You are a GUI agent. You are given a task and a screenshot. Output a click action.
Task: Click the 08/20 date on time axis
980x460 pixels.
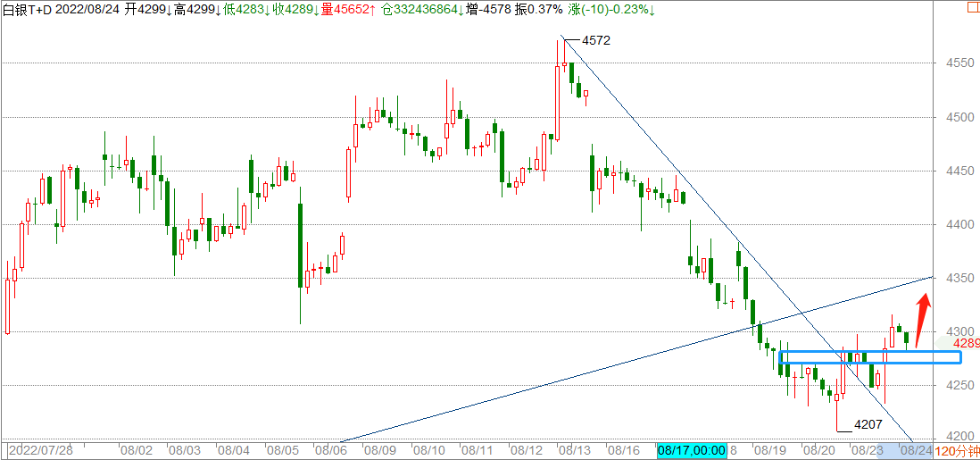[818, 450]
